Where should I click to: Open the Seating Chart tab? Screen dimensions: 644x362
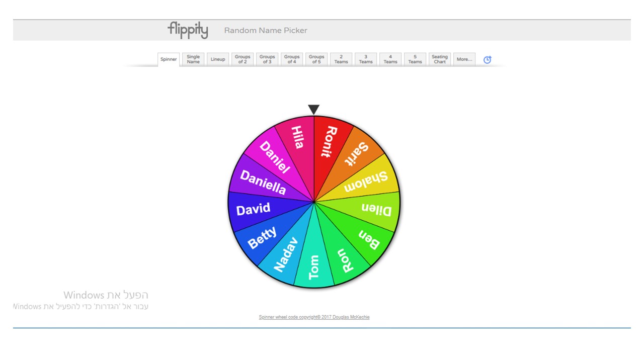coord(439,59)
